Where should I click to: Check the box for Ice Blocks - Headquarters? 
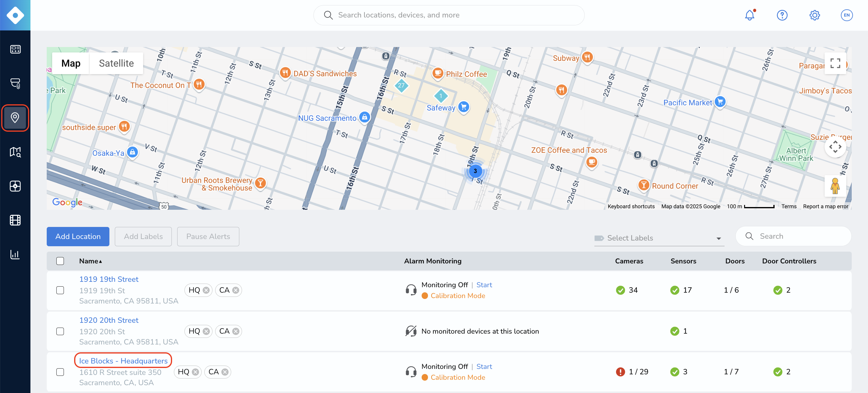click(60, 372)
